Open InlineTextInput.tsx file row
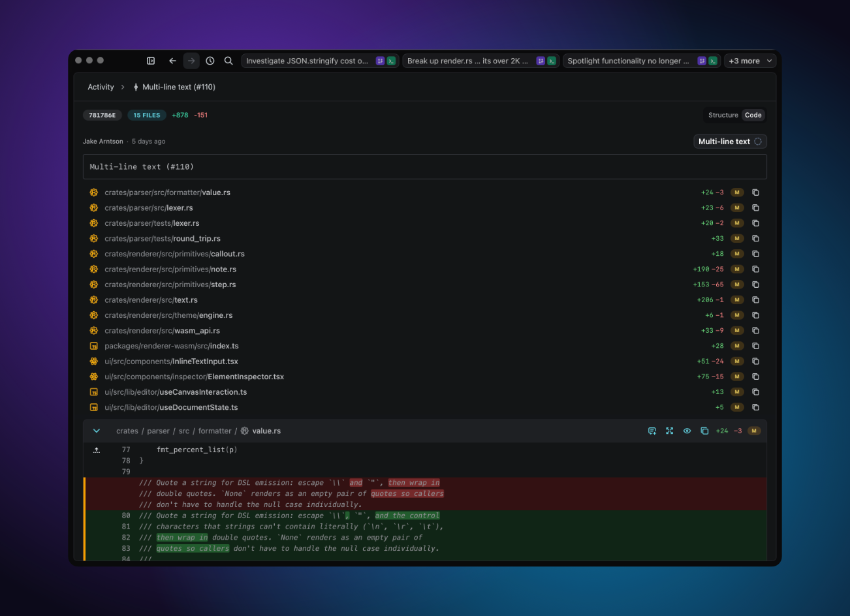Viewport: 850px width, 616px height. 424,361
